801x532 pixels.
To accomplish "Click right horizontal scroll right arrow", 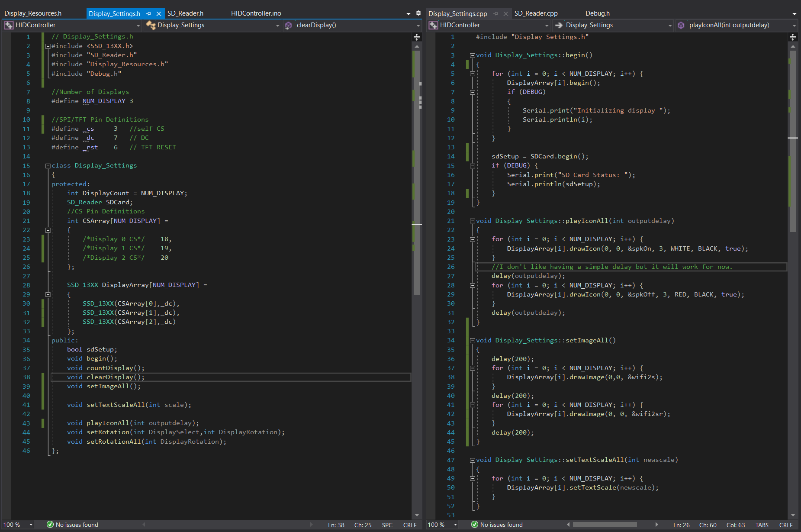I will point(656,525).
